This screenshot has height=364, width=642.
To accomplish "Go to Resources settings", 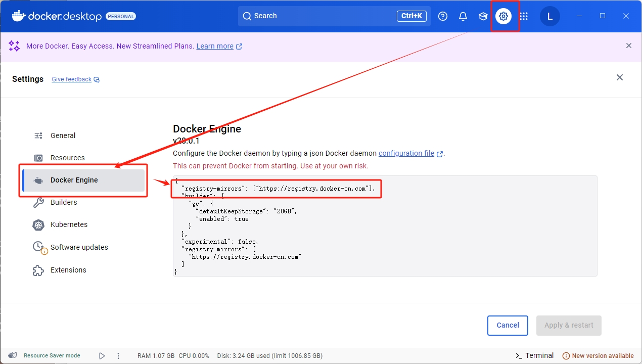I will [x=84, y=158].
